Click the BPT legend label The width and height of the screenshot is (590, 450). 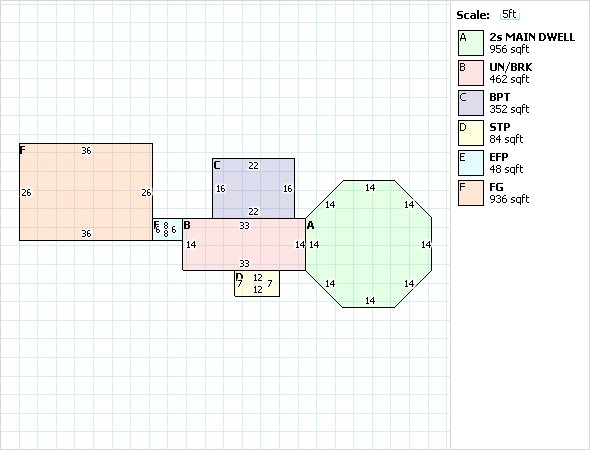[500, 97]
